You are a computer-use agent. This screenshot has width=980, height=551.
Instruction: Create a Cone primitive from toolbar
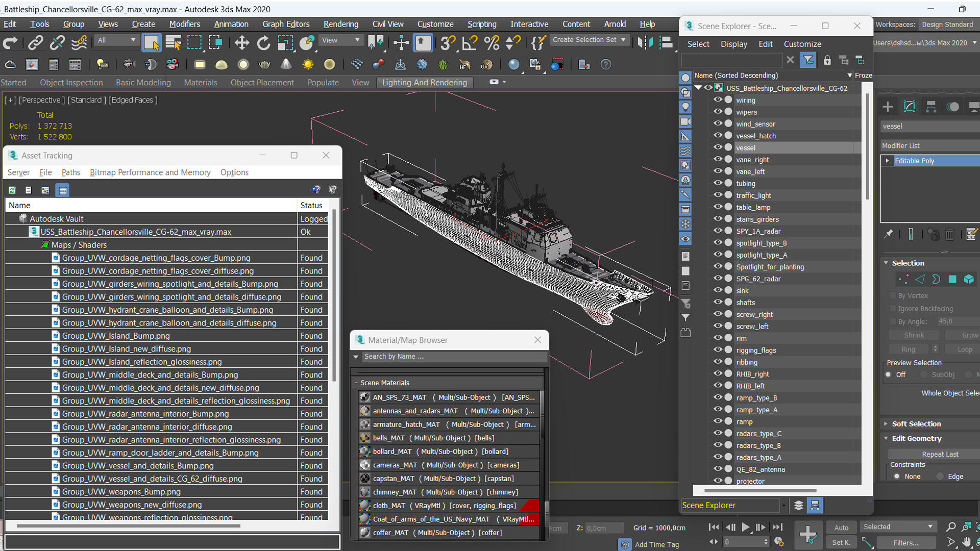coord(286,65)
